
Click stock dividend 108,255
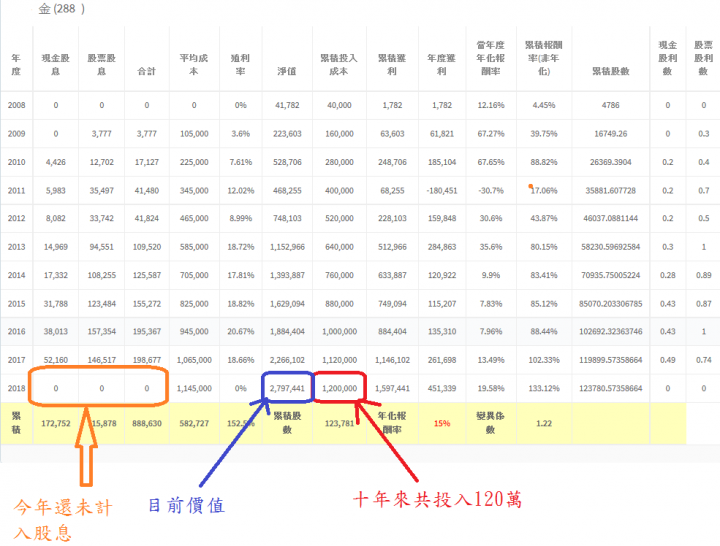[101, 276]
